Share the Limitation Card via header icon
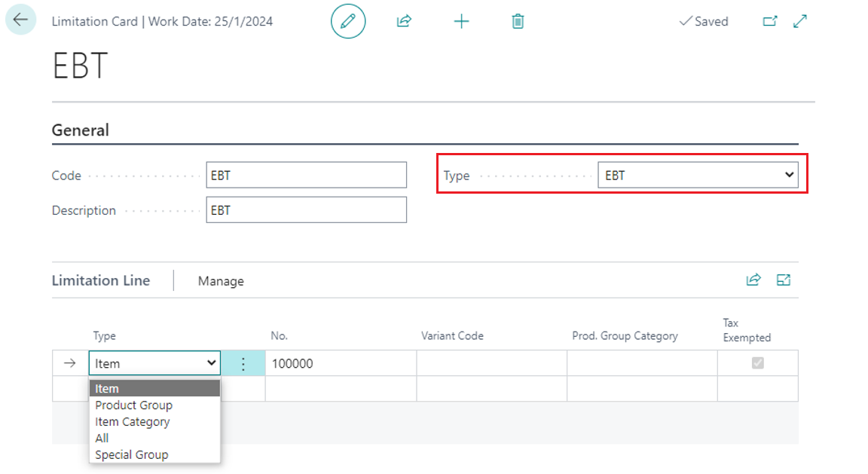The height and width of the screenshot is (474, 868). pyautogui.click(x=404, y=21)
